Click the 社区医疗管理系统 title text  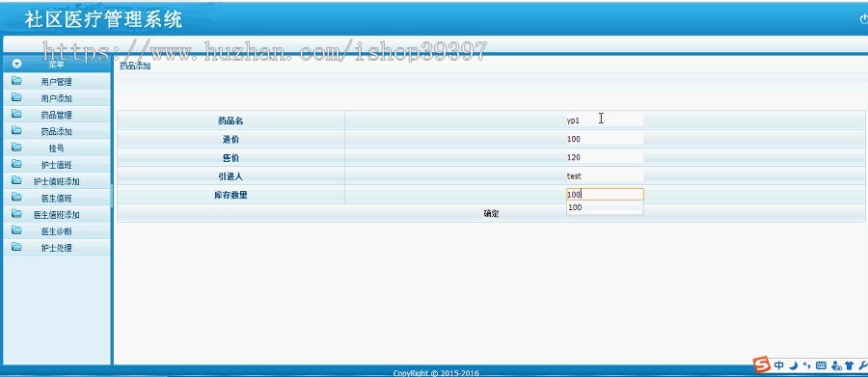(103, 20)
